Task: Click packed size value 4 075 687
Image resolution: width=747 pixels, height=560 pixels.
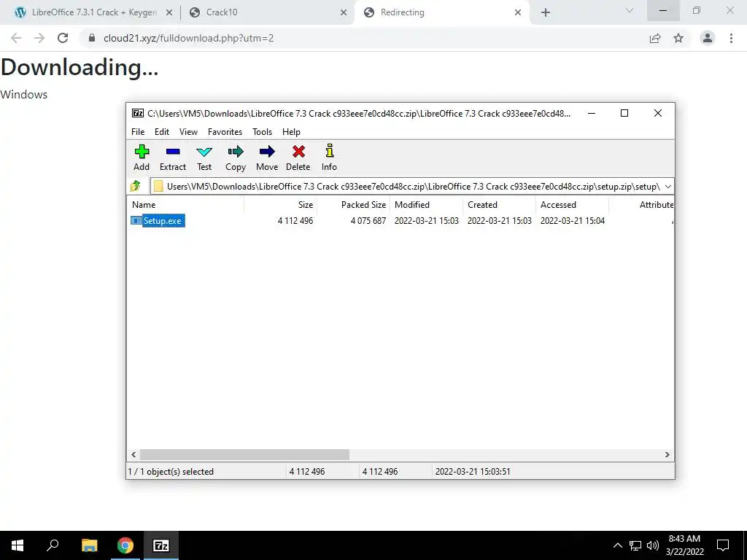Action: click(x=368, y=220)
